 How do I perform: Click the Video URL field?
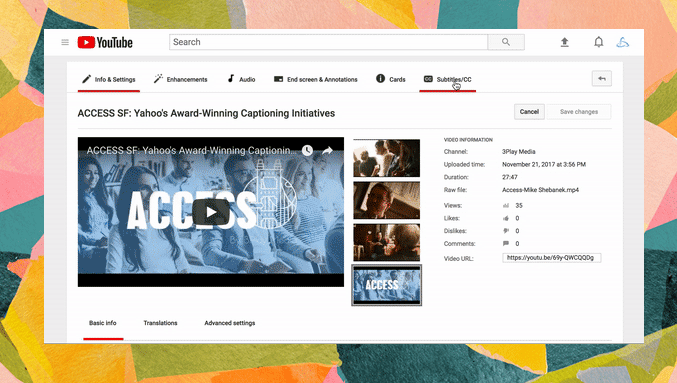tap(551, 258)
